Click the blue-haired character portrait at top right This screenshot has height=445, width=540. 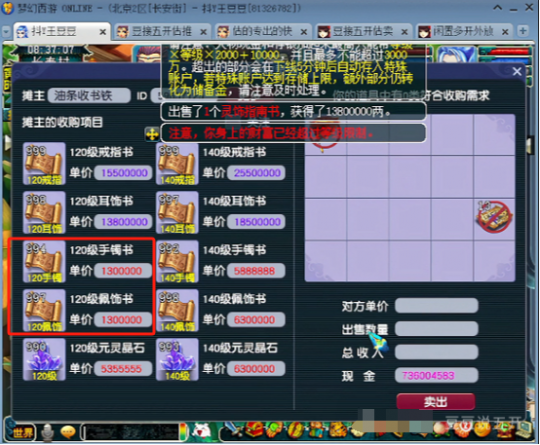[457, 54]
